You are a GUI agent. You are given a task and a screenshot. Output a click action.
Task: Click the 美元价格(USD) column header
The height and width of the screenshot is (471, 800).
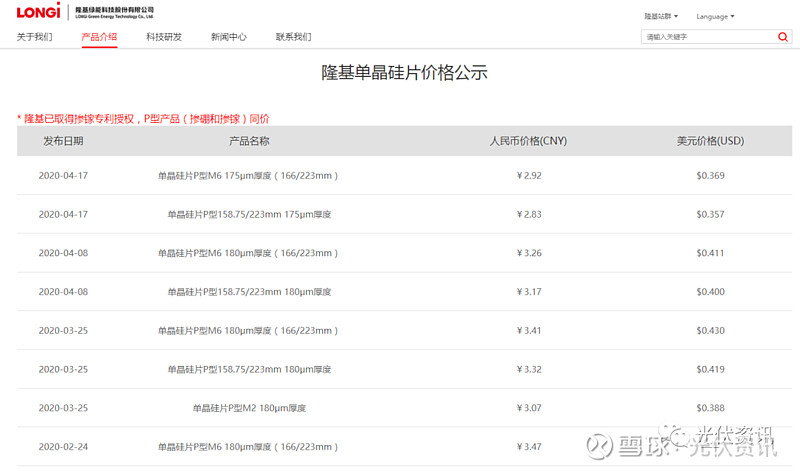(710, 141)
